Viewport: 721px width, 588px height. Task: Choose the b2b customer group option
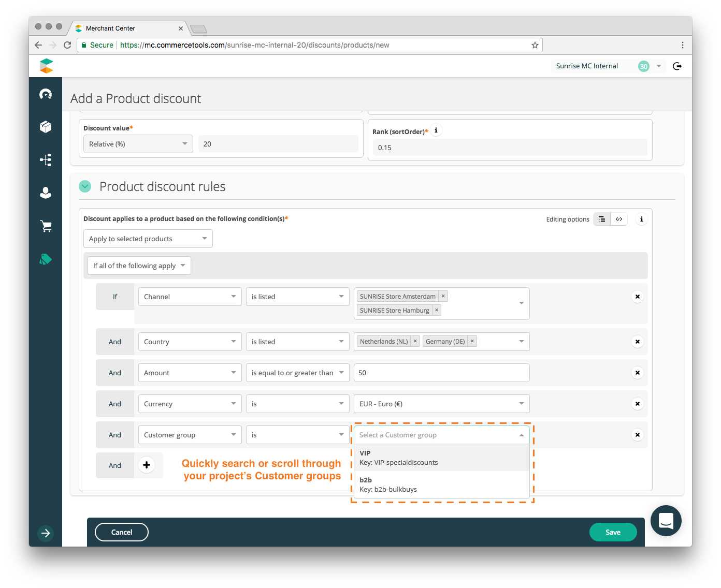point(441,484)
